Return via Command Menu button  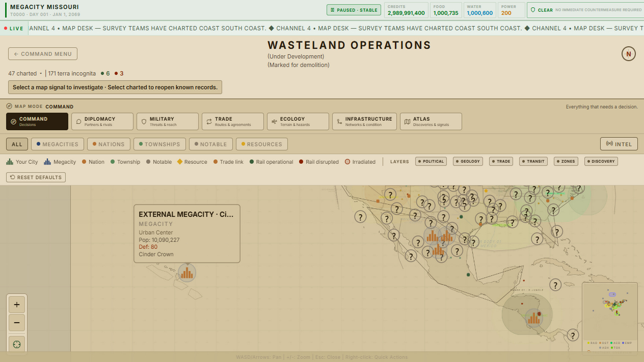[x=43, y=54]
